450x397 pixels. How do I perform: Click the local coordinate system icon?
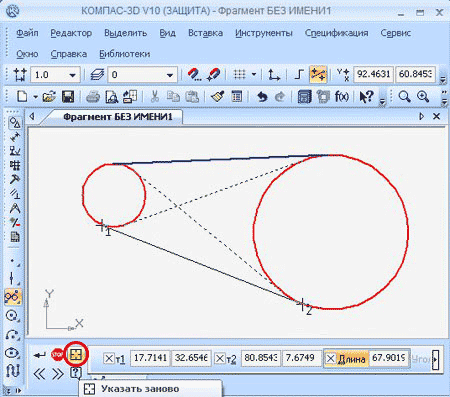(x=274, y=74)
